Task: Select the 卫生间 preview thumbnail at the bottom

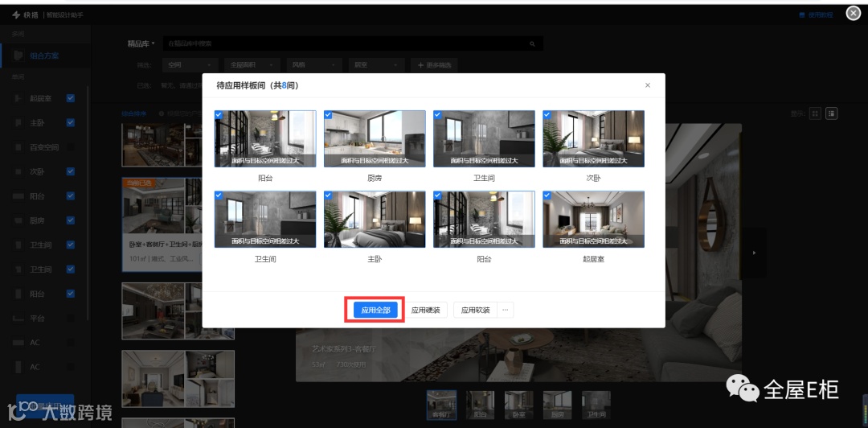Action: (x=596, y=405)
